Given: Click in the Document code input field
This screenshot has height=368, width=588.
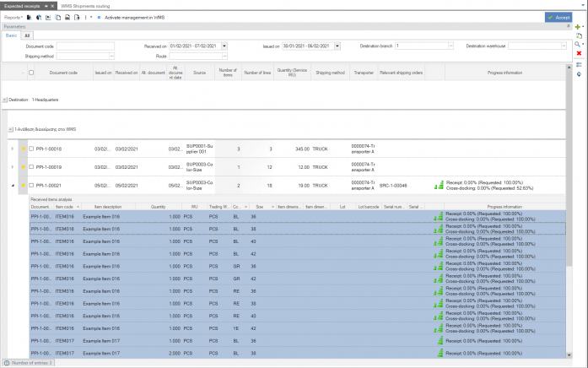Looking at the screenshot, I should point(85,46).
